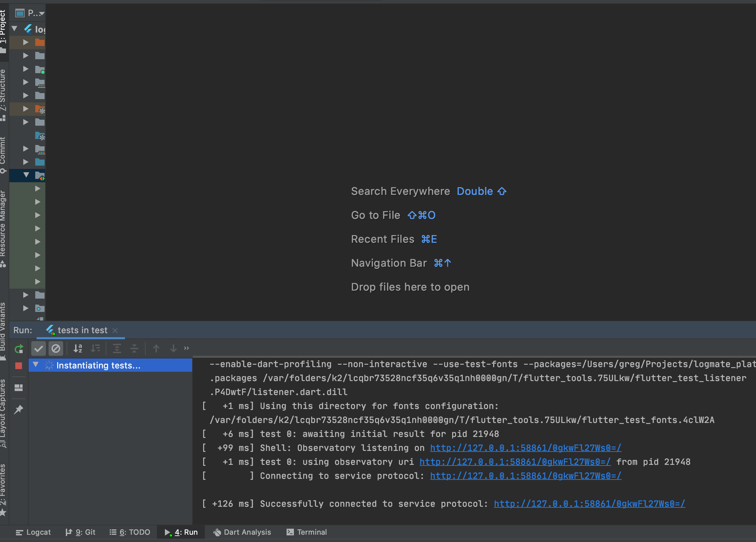Click Collapse All tests icon

134,348
